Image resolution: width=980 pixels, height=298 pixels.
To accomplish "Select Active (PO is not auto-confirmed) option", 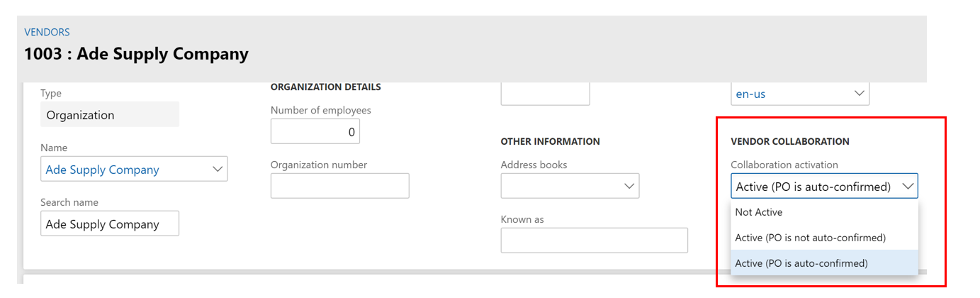I will [810, 238].
